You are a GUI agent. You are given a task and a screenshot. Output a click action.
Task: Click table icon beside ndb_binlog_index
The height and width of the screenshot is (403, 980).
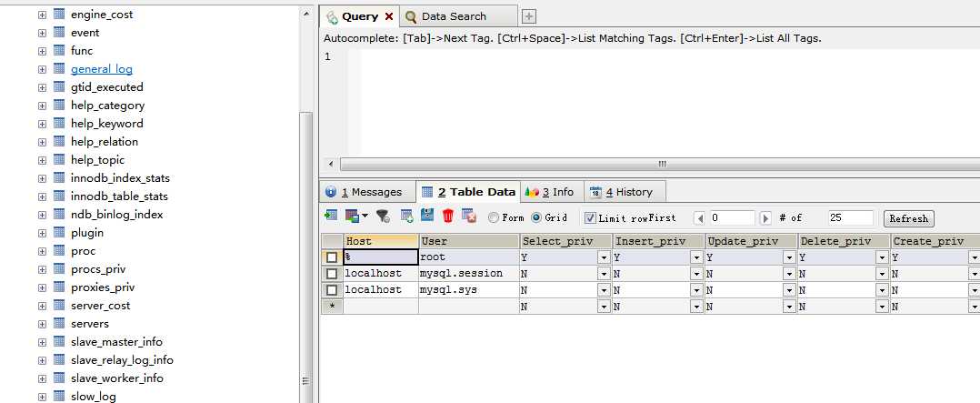[59, 214]
